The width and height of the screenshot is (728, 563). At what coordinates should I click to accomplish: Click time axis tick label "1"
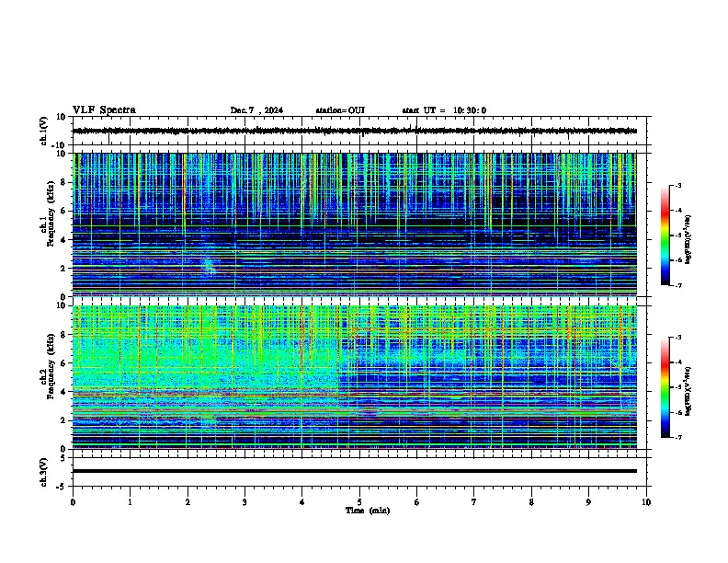pos(130,502)
